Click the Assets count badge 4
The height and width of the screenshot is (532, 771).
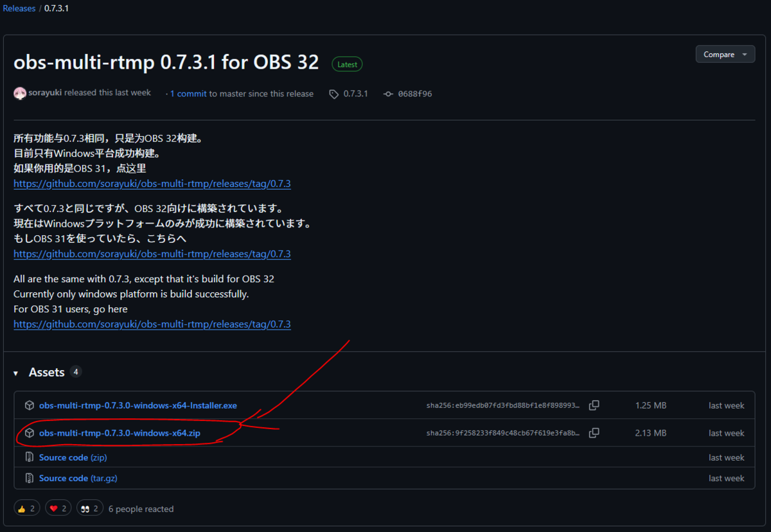pyautogui.click(x=76, y=371)
